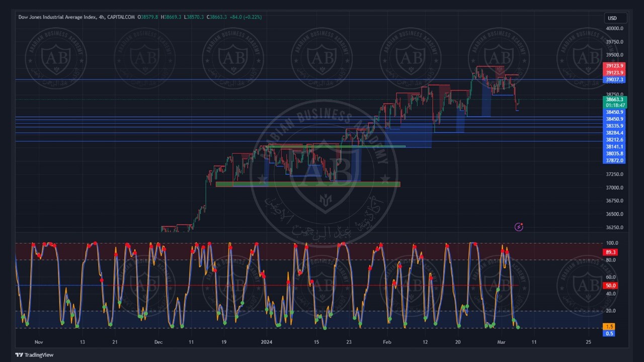The image size is (644, 362).
Task: Select the Dow Jones Industrial Average Index title
Action: click(57, 17)
